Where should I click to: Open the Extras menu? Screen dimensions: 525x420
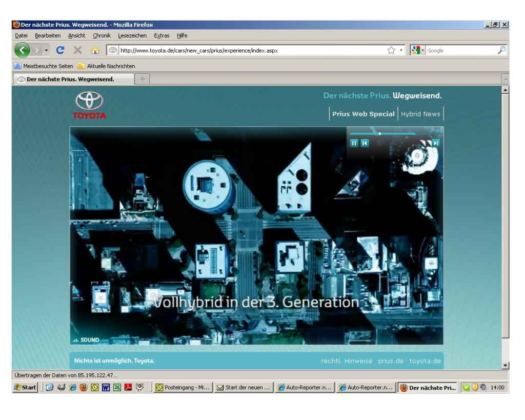click(x=161, y=35)
